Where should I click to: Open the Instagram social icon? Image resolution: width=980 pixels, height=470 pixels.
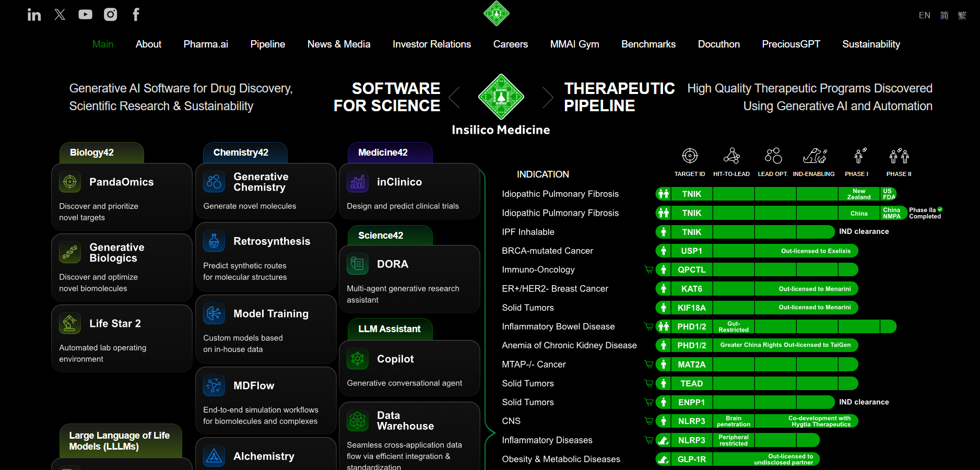point(111,15)
